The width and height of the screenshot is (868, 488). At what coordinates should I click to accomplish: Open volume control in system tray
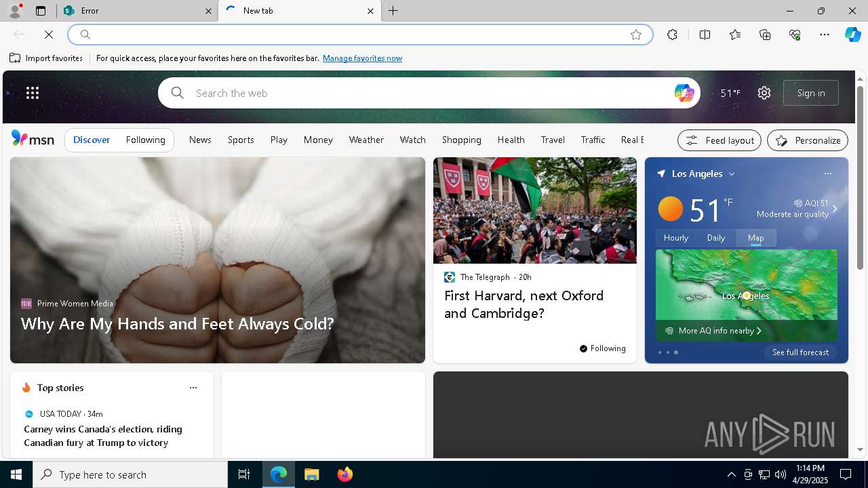[x=781, y=474]
